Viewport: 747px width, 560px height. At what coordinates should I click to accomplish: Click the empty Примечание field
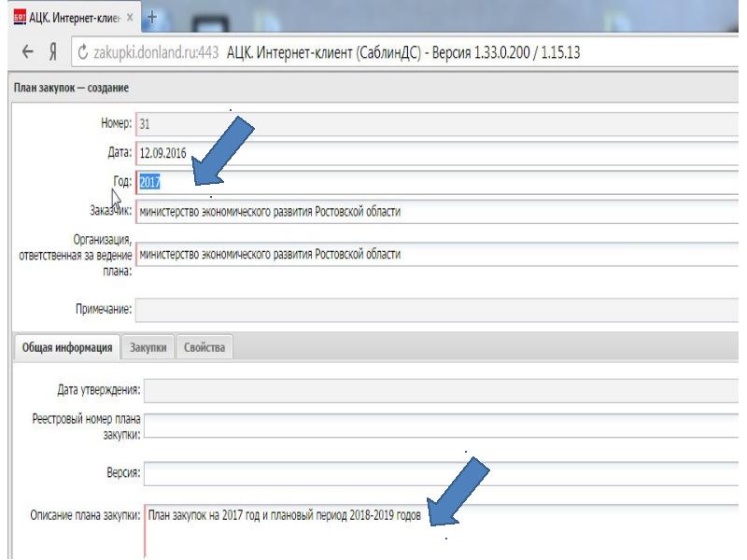coord(437,310)
